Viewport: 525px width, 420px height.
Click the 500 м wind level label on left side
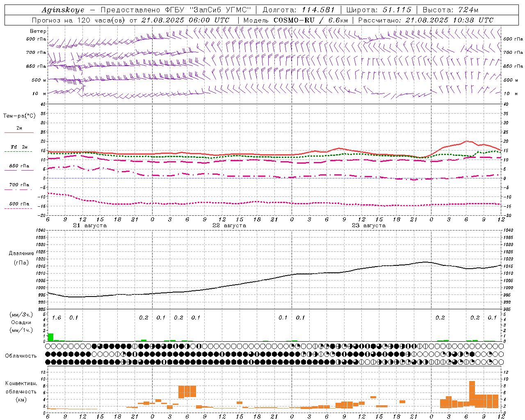tap(39, 80)
